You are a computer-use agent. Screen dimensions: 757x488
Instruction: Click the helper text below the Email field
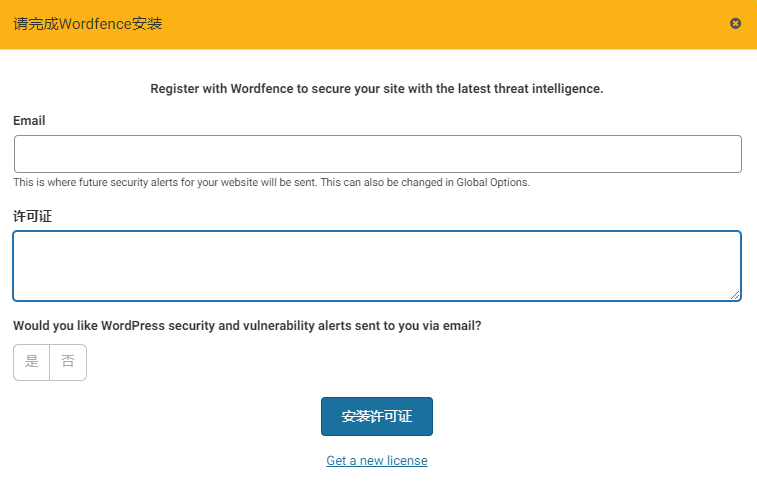pos(271,182)
